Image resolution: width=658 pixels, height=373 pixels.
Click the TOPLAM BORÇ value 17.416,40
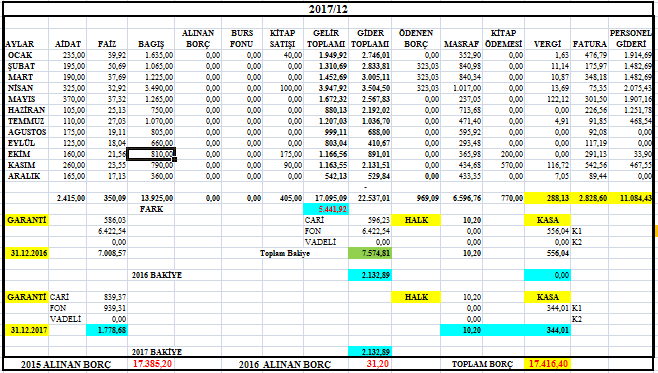tap(548, 364)
